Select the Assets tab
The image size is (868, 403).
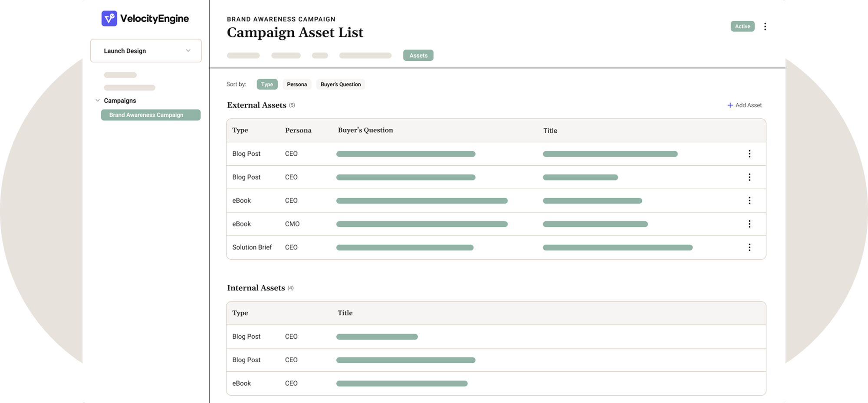[x=418, y=56]
